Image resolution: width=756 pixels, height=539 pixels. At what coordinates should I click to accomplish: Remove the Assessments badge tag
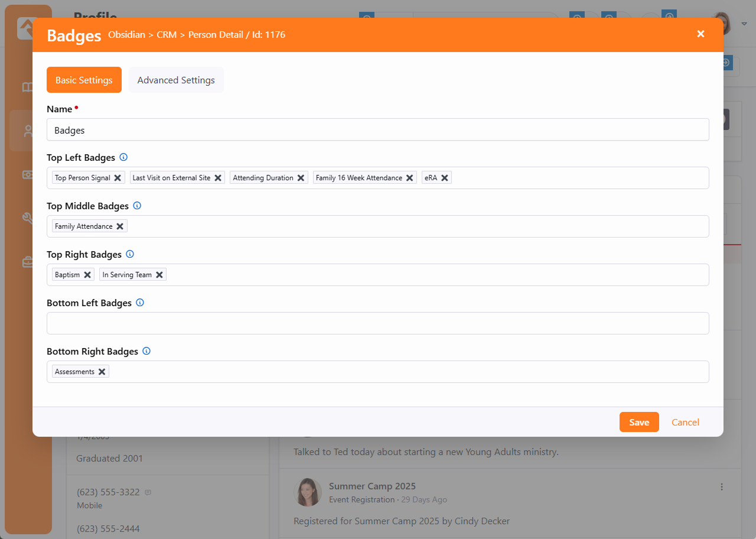102,372
